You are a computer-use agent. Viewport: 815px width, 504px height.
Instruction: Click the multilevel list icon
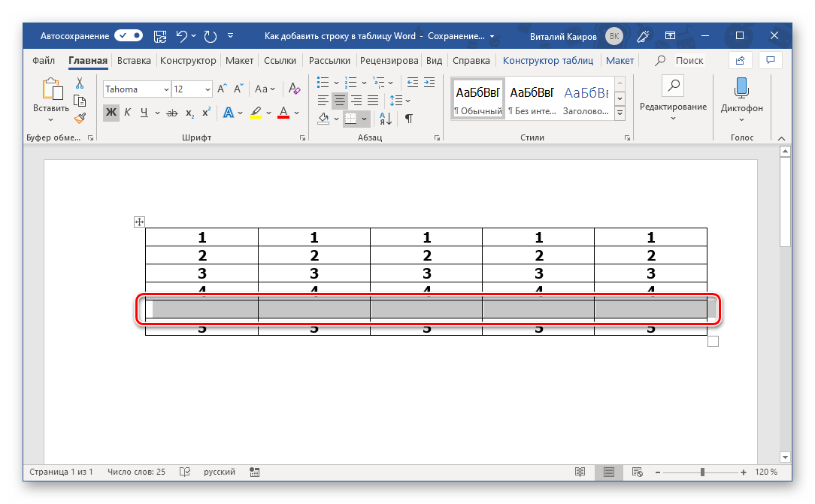tap(379, 83)
